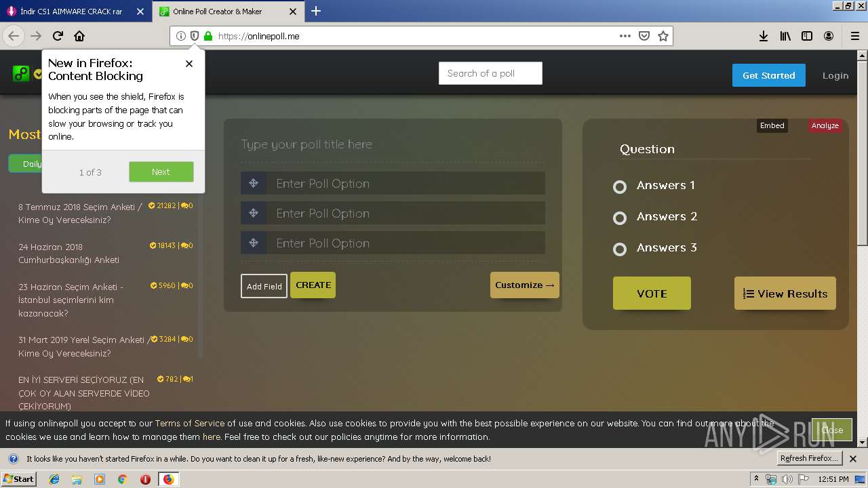Open the file explorer taskbar icon
The height and width of the screenshot is (488, 868).
77,479
